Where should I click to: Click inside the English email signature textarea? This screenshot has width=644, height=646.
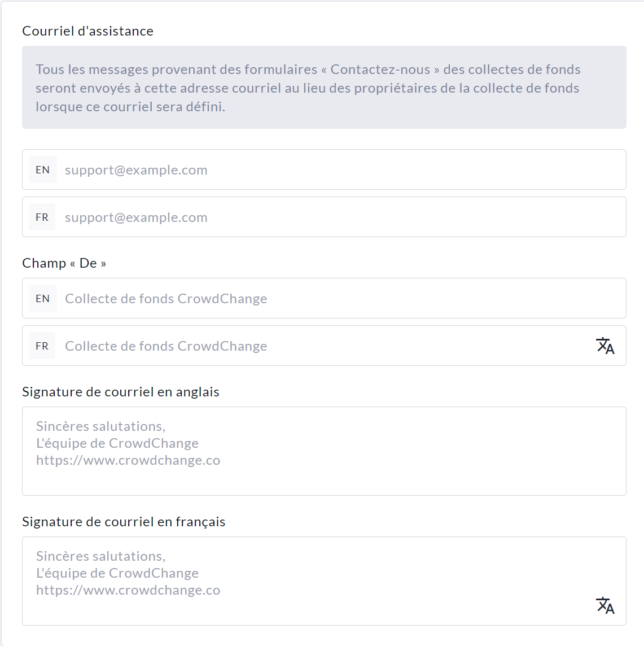[395, 451]
